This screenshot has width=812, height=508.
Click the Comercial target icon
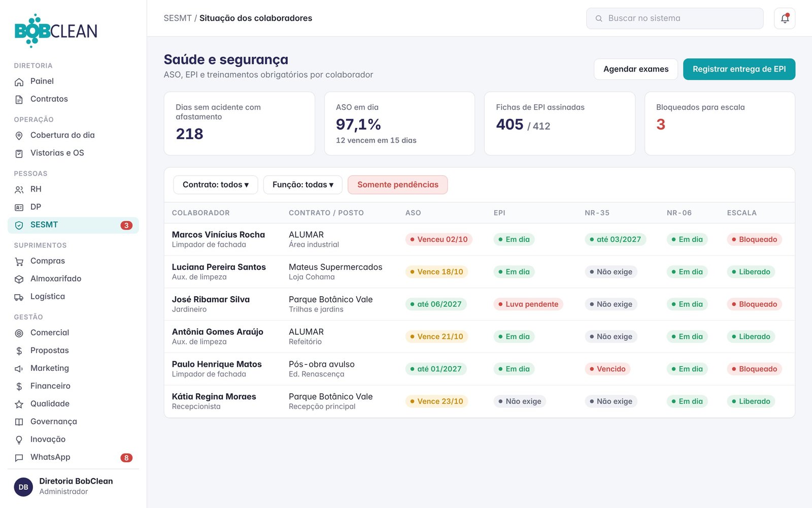pos(19,333)
